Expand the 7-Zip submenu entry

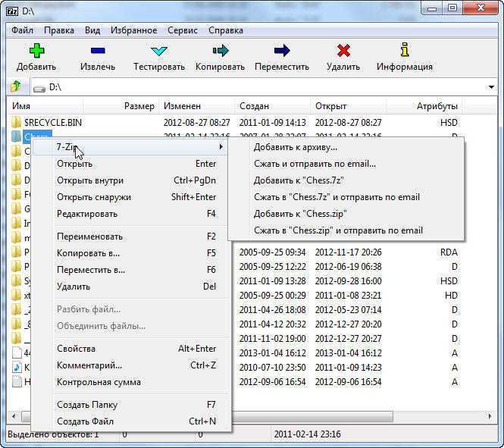[130, 147]
